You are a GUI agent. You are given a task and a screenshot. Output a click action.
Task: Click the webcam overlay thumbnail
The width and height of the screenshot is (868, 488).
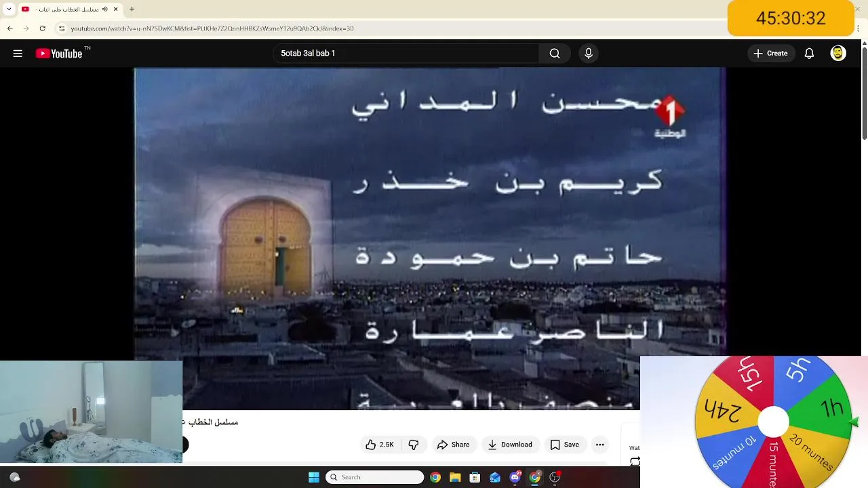tap(91, 412)
